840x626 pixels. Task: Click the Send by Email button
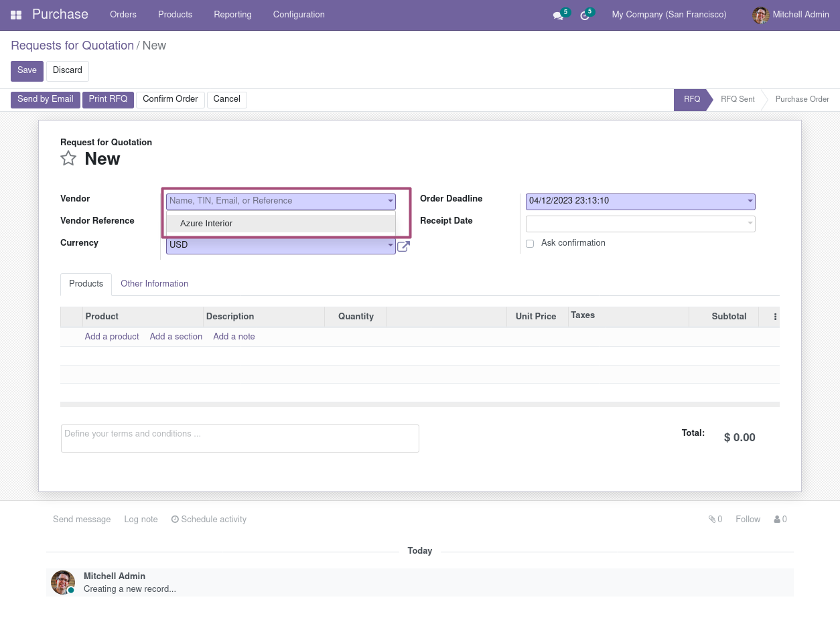click(46, 100)
